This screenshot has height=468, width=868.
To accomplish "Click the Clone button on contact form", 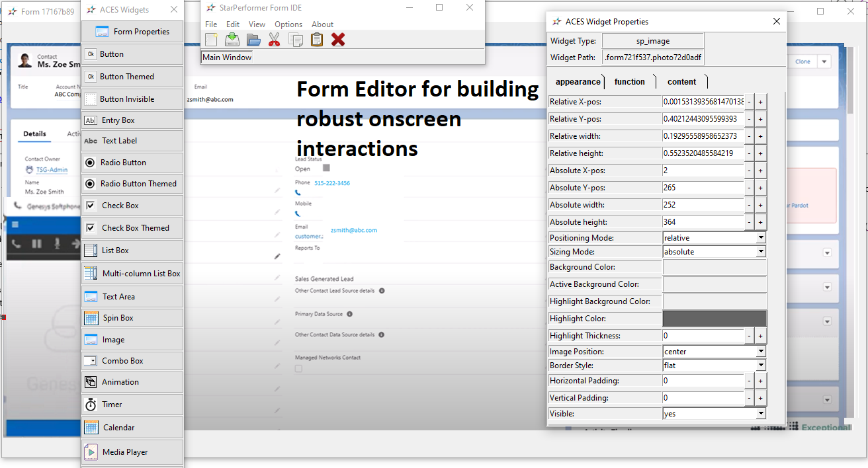I will coord(803,61).
